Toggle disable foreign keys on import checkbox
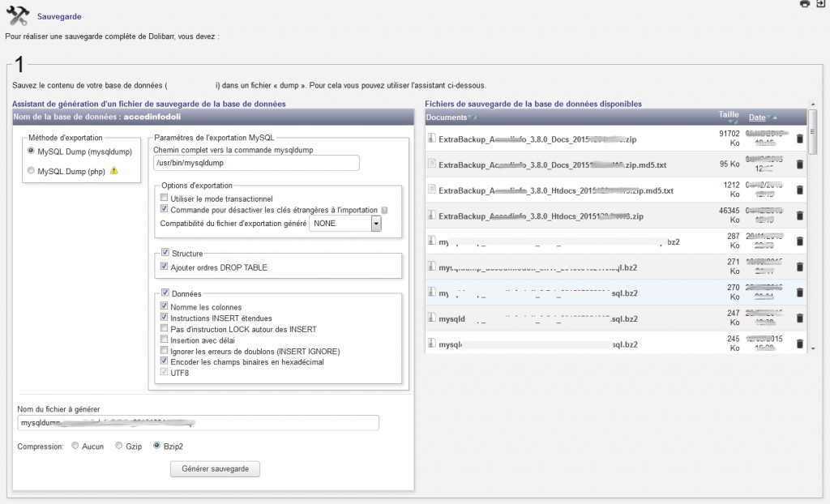 pyautogui.click(x=164, y=208)
